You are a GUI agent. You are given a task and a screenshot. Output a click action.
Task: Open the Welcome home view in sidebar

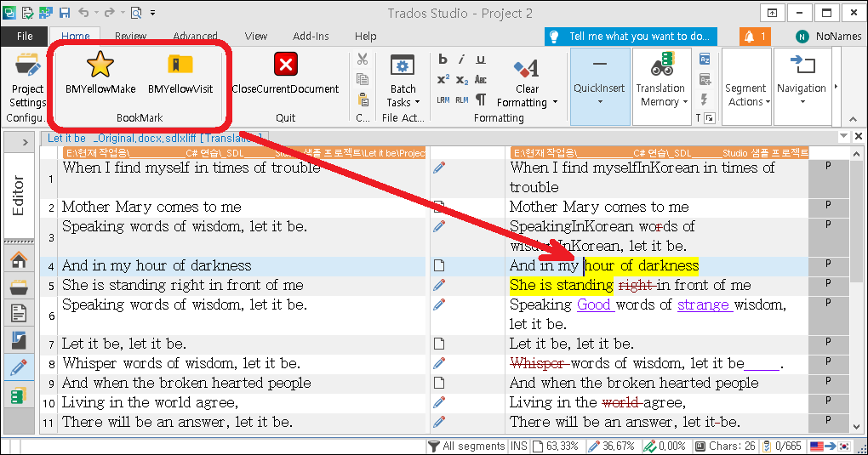[x=18, y=259]
